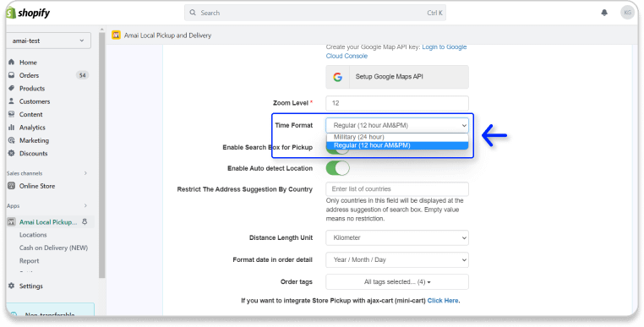Open Report under Amai app

coord(30,260)
